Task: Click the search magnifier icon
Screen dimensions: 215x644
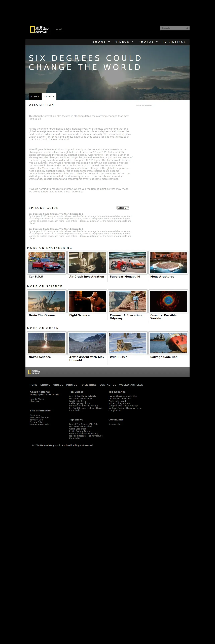Action: point(187,28)
